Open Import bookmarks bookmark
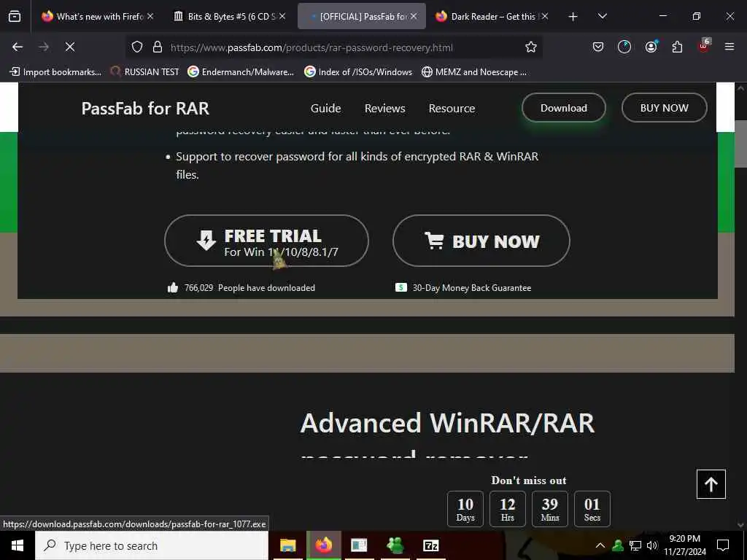Viewport: 747px width, 560px height. coord(55,72)
